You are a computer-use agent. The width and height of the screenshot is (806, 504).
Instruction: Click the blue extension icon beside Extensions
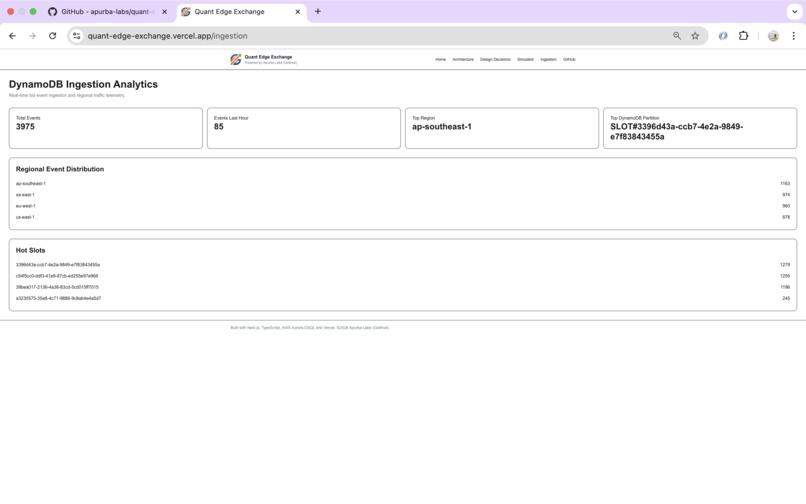pyautogui.click(x=723, y=36)
